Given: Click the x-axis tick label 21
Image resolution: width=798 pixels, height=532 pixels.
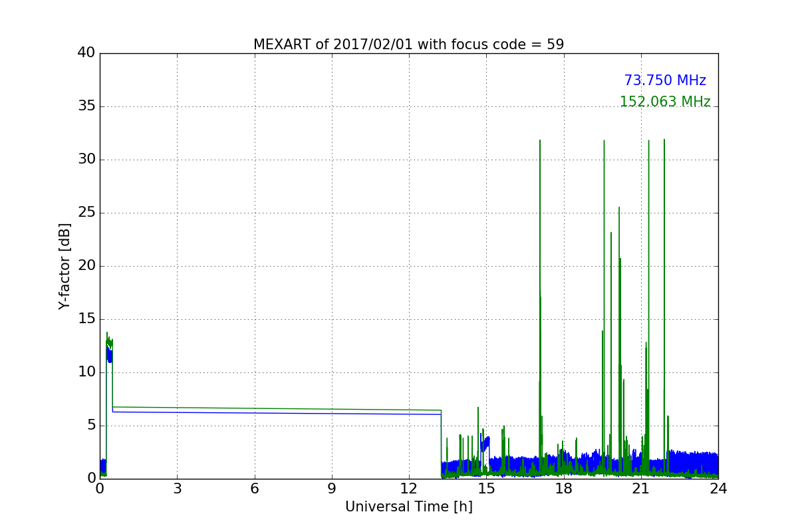Looking at the screenshot, I should [x=641, y=489].
